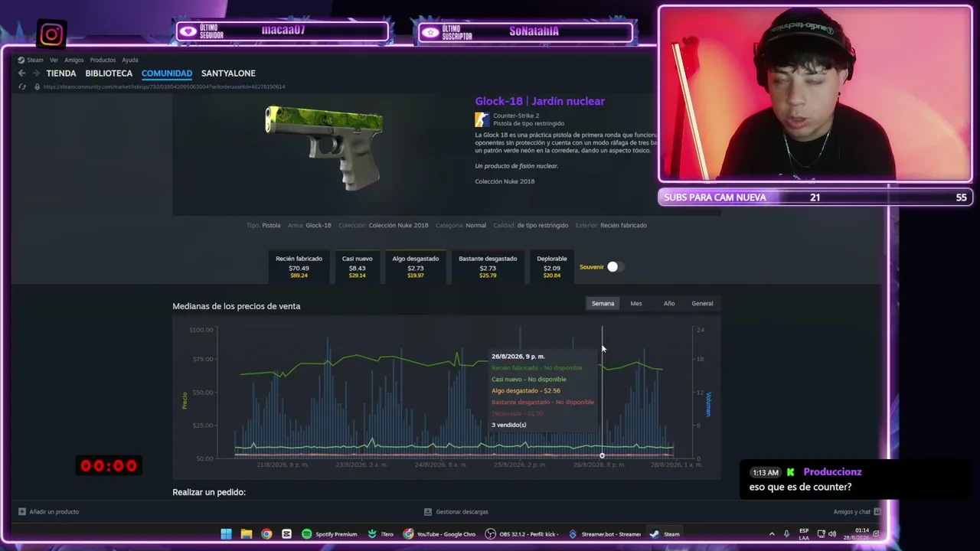Open Amigos y chat
The image size is (980, 551).
[x=852, y=512]
